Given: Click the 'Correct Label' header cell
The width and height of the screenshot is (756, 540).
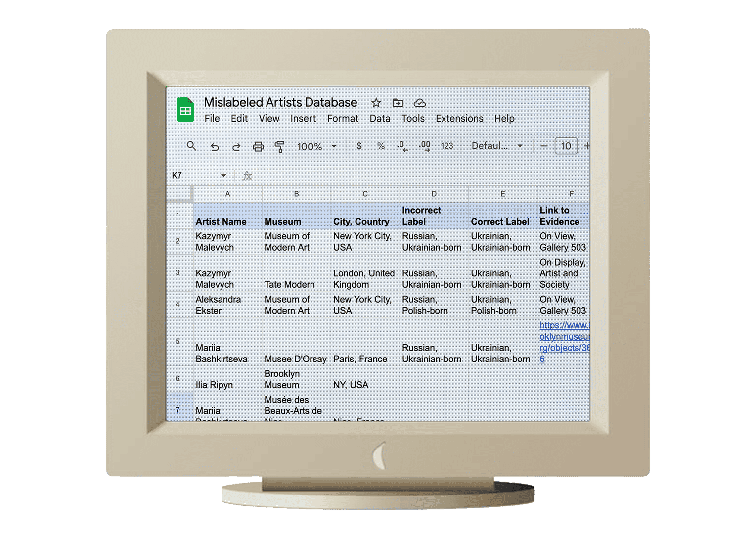Looking at the screenshot, I should coord(502,216).
